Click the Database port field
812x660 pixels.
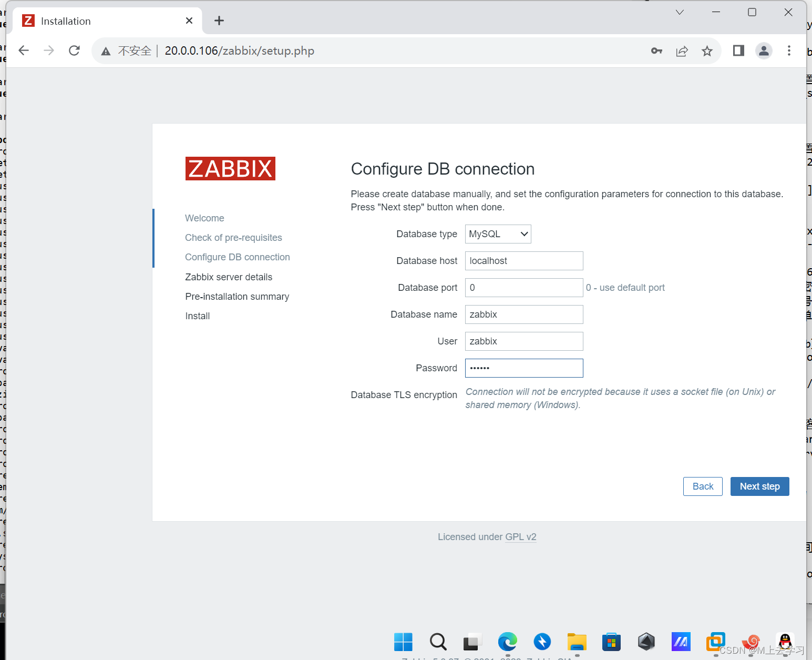524,288
